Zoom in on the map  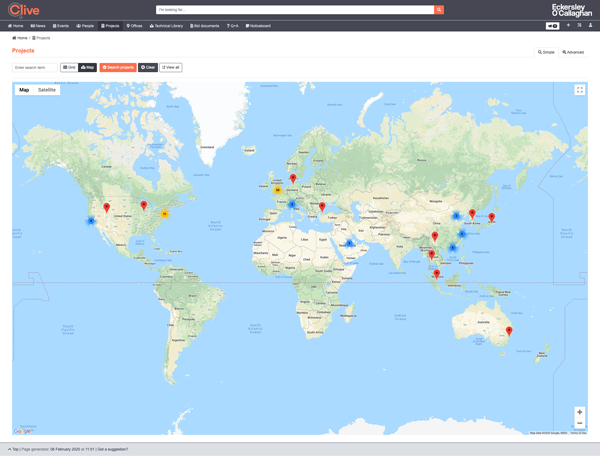coord(579,412)
